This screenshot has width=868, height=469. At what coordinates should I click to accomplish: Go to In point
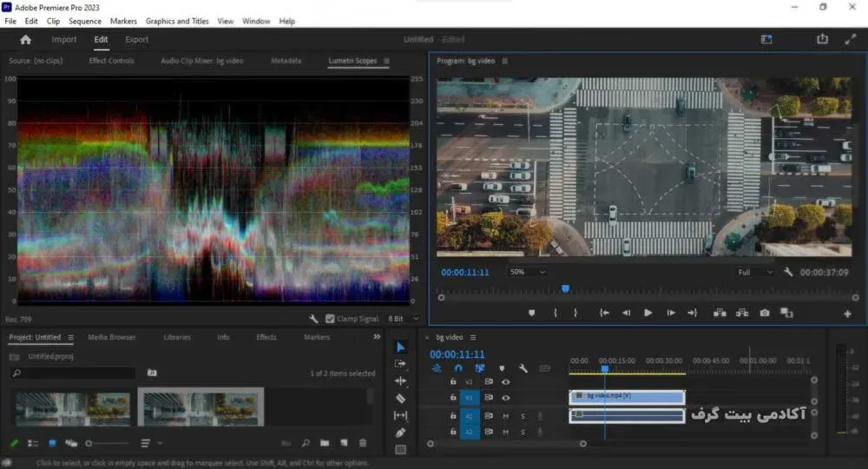coord(604,313)
